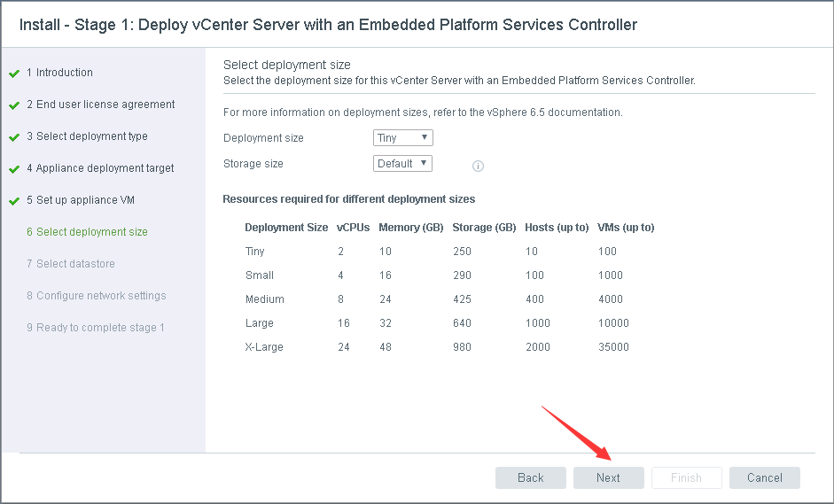Go to step 4 Appliance deployment target
Image resolution: width=834 pixels, height=504 pixels.
[100, 168]
